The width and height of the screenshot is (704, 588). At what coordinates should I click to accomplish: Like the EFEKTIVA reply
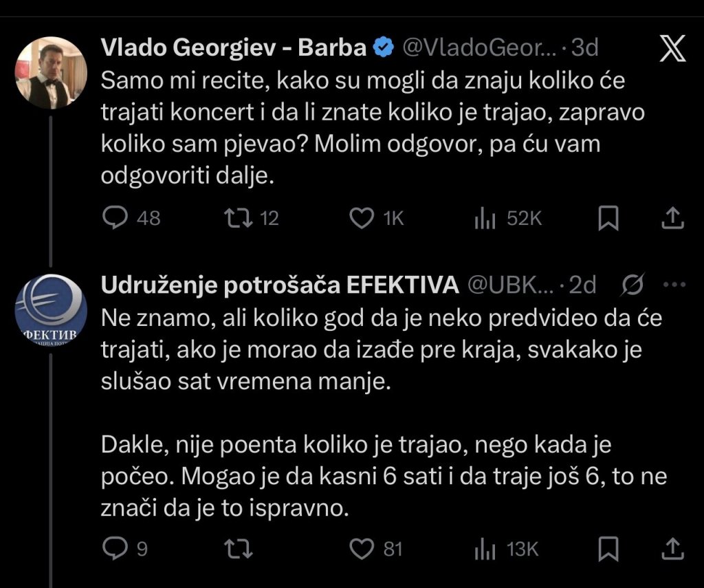pos(361,549)
